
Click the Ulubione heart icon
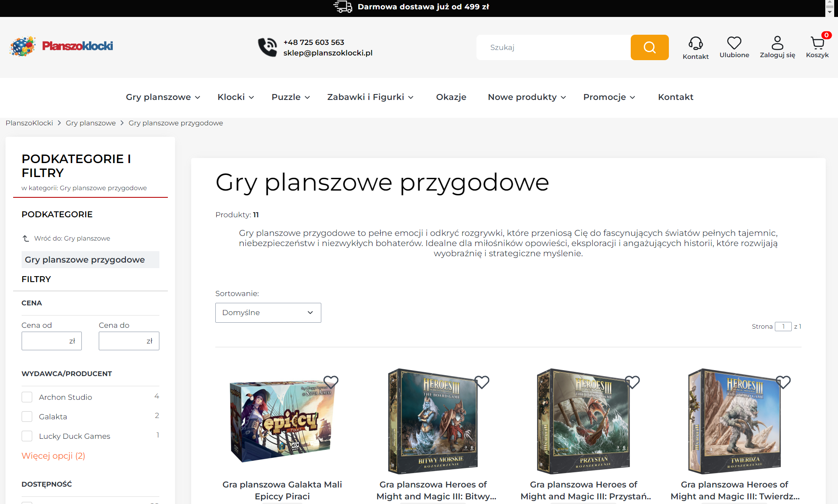coord(734,42)
